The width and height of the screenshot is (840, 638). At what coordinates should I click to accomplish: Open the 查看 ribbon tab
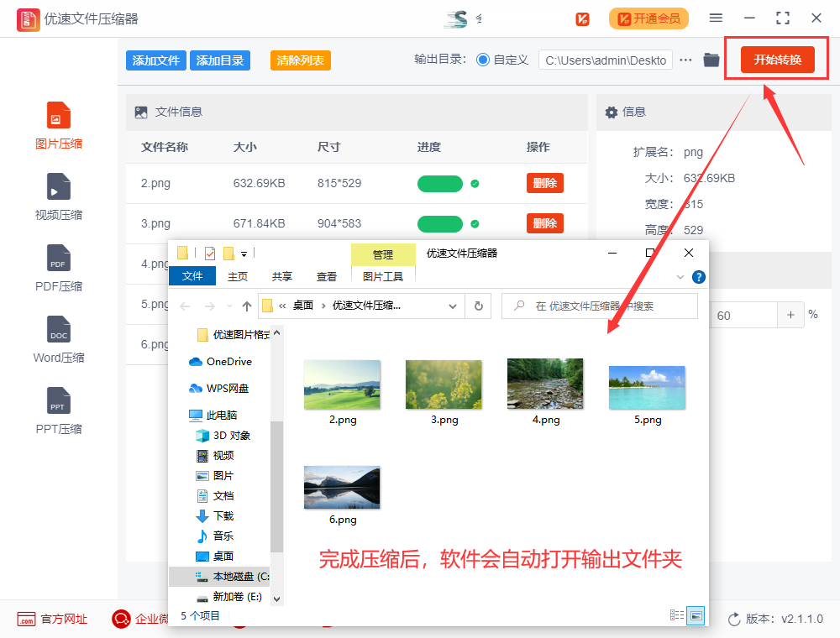[326, 276]
